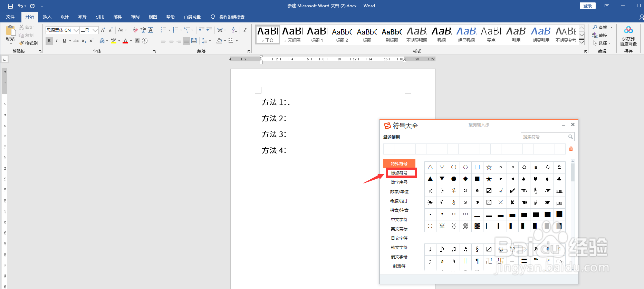The width and height of the screenshot is (644, 289).
Task: Open the text highlight color (yellow) button
Action: [x=114, y=41]
